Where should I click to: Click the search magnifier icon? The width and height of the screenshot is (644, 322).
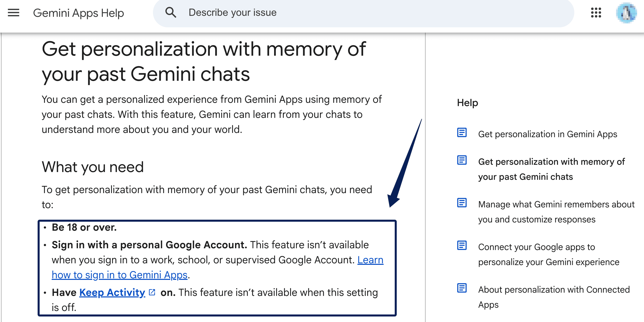pyautogui.click(x=171, y=13)
